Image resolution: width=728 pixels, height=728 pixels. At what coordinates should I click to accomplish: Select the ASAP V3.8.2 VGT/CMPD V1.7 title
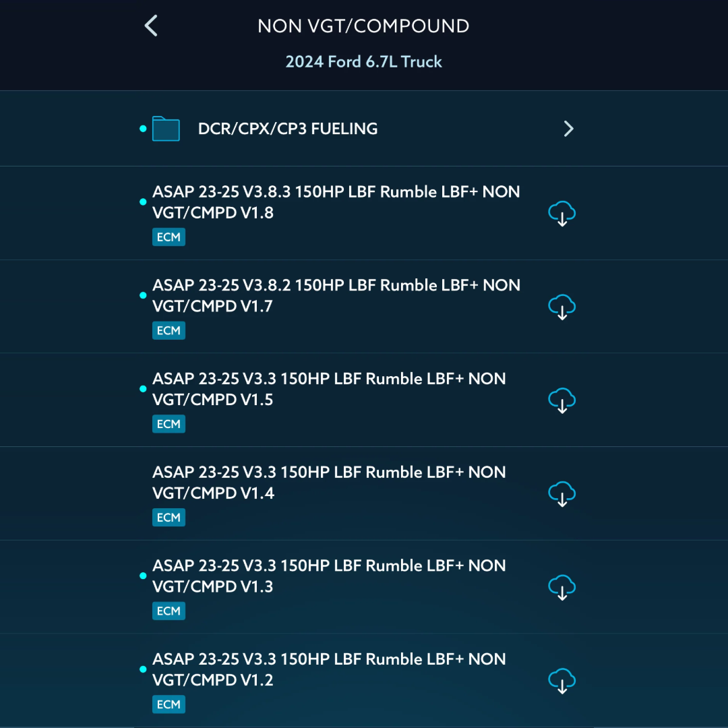[x=336, y=295]
